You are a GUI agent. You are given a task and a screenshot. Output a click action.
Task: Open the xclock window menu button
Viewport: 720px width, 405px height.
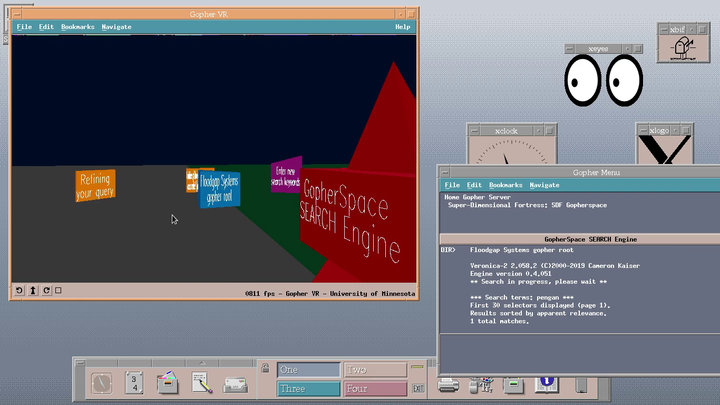point(475,131)
